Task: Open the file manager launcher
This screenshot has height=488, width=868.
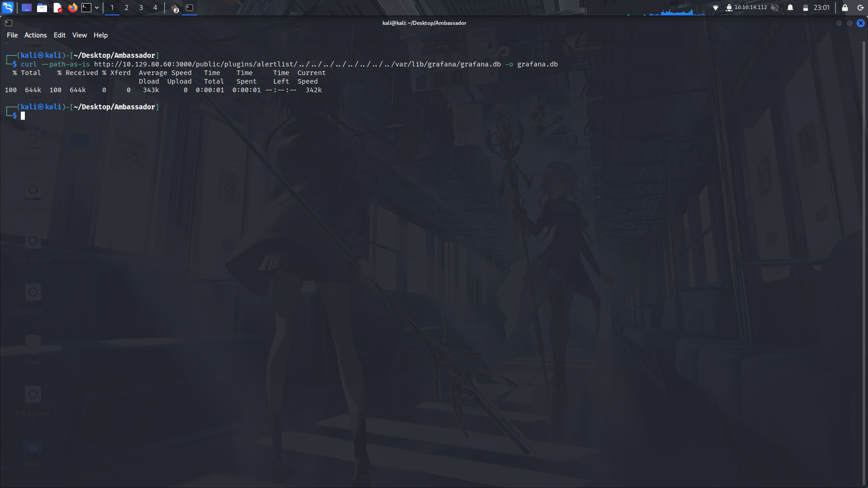Action: (42, 7)
